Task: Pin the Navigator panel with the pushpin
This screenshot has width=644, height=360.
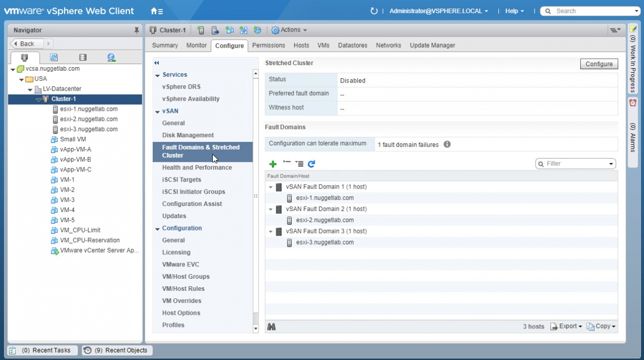Action: tap(136, 31)
